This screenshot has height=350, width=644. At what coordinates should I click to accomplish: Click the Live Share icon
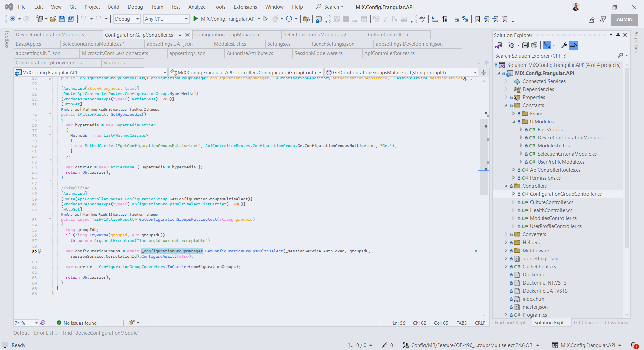coord(591,19)
